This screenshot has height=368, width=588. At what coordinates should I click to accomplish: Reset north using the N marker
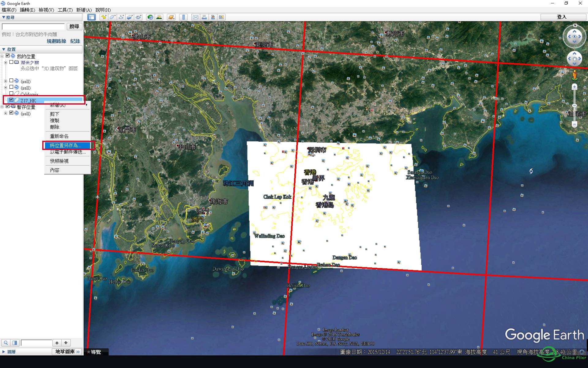click(x=575, y=25)
